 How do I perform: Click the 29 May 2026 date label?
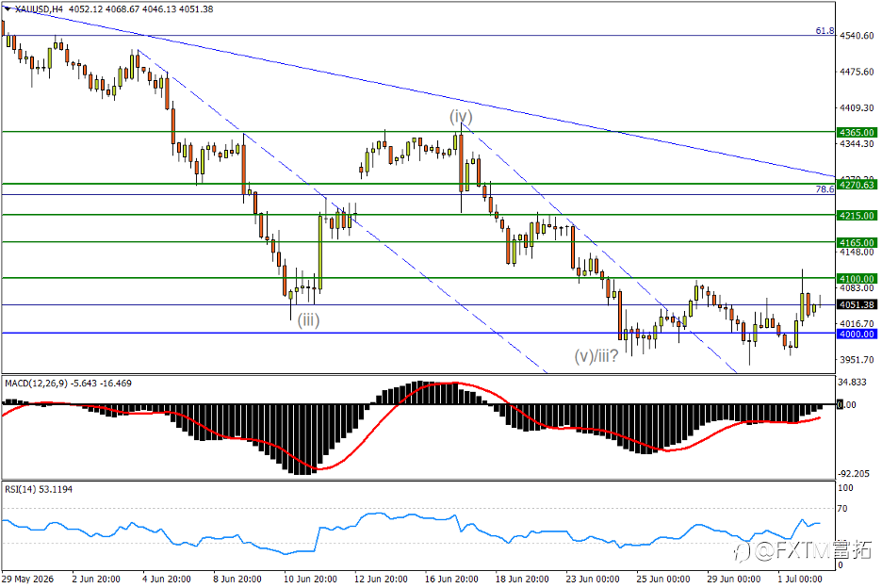pyautogui.click(x=27, y=579)
